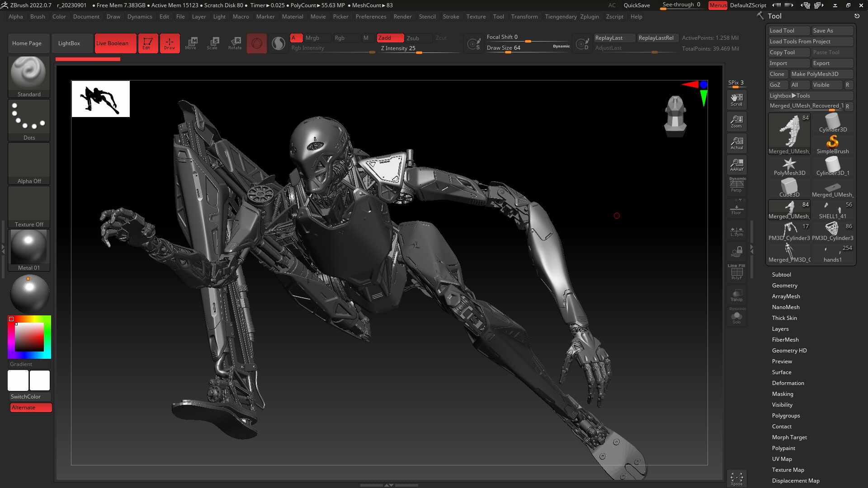The image size is (868, 488).
Task: Expand the Deformation palette section
Action: pos(788,383)
